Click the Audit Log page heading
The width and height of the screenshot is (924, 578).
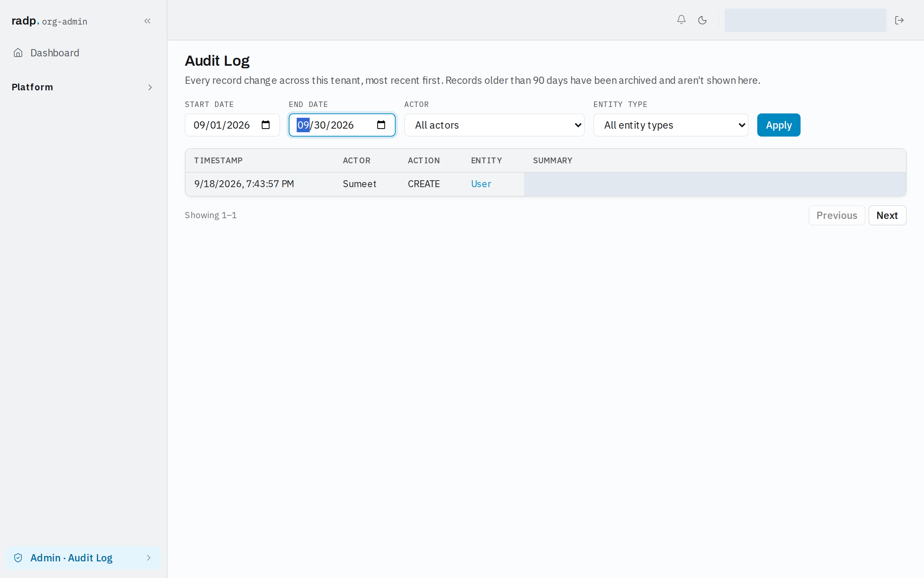pos(217,61)
